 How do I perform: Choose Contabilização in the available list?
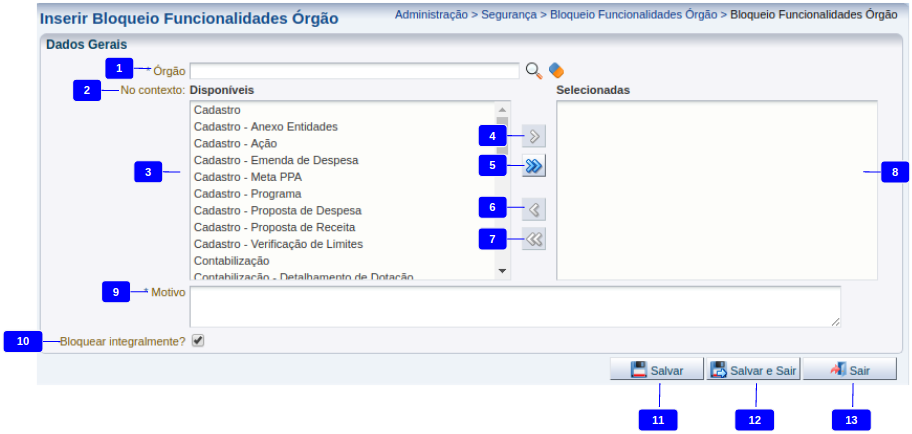(231, 260)
